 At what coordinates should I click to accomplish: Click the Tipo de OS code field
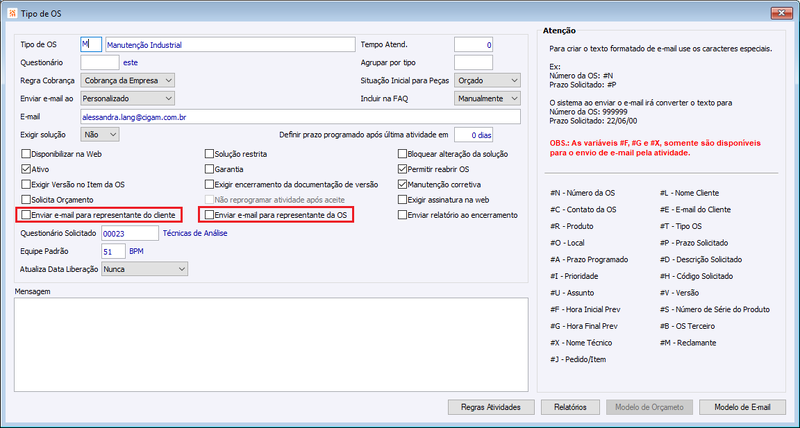(x=91, y=44)
